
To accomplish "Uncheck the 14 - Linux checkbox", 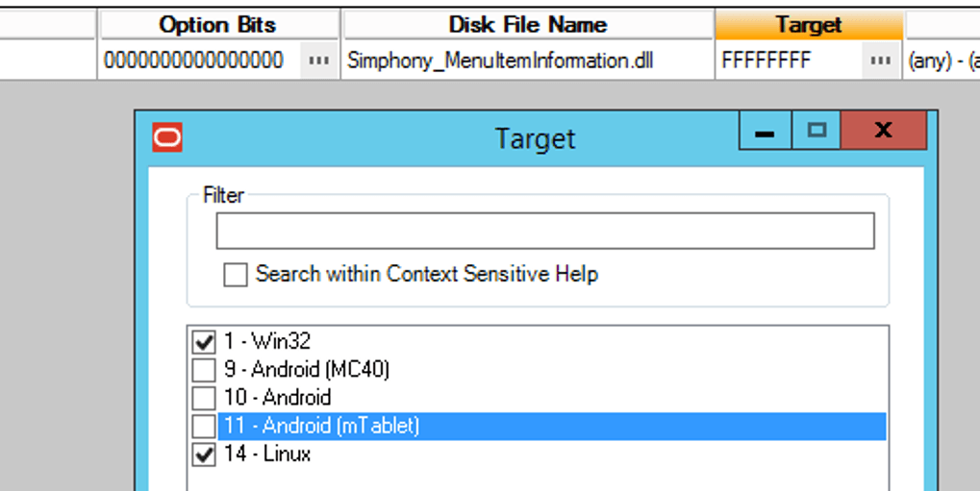I will click(204, 454).
